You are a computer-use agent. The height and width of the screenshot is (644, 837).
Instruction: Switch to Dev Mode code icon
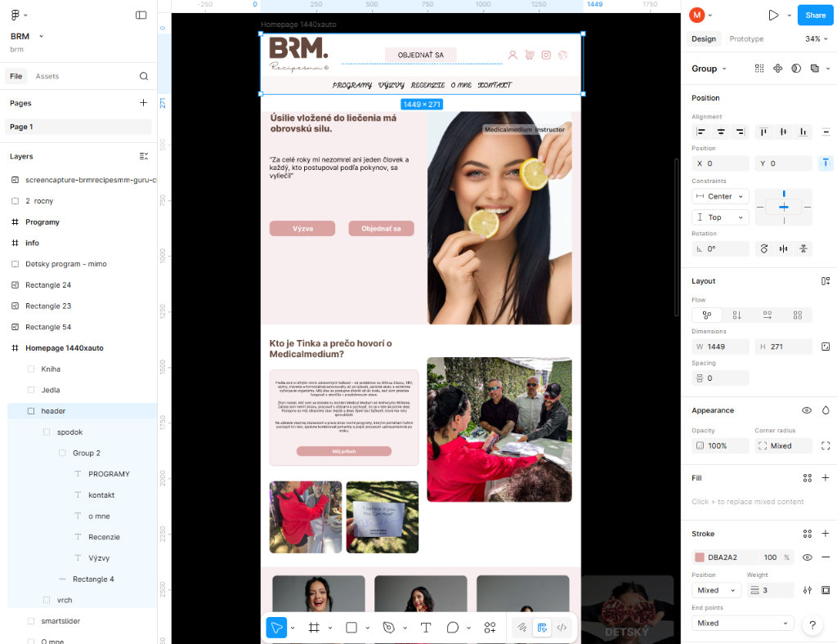(x=562, y=628)
